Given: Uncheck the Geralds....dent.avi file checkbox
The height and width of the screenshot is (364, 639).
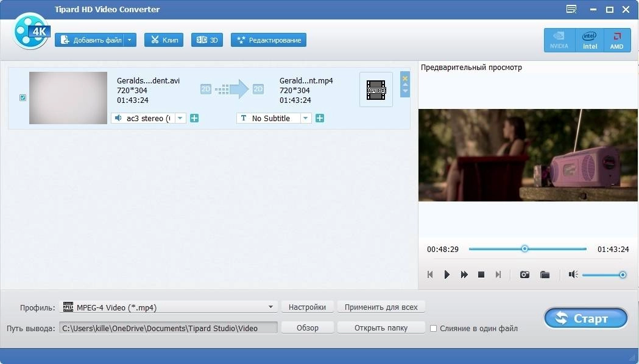Looking at the screenshot, I should click(x=23, y=98).
